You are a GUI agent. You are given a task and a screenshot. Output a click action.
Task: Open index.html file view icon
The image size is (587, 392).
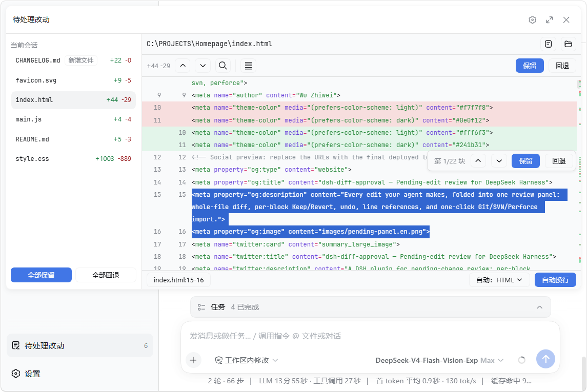549,44
